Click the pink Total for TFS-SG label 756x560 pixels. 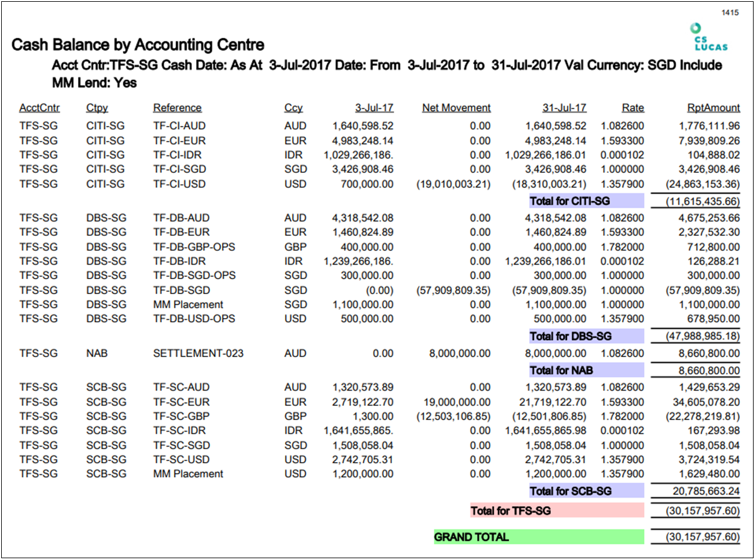click(x=511, y=511)
